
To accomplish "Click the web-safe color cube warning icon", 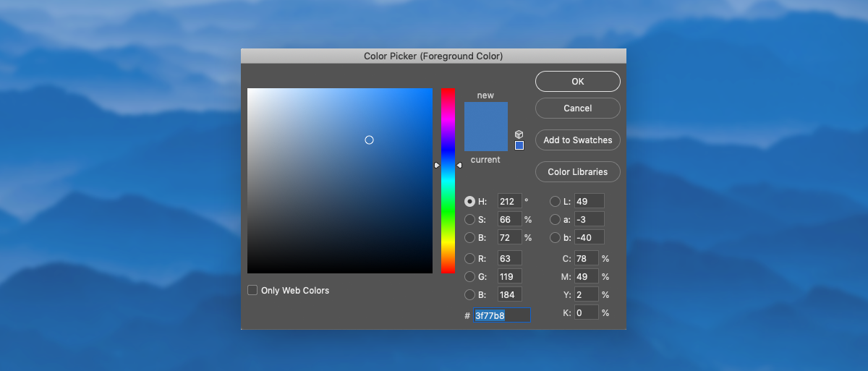I will [519, 135].
